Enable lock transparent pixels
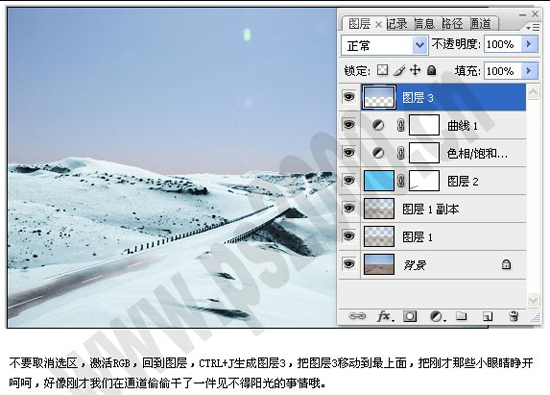 coord(382,70)
